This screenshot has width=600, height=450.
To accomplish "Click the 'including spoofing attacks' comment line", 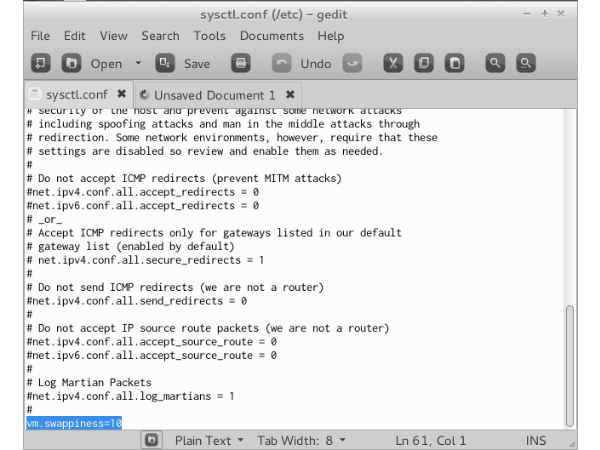I will point(223,124).
